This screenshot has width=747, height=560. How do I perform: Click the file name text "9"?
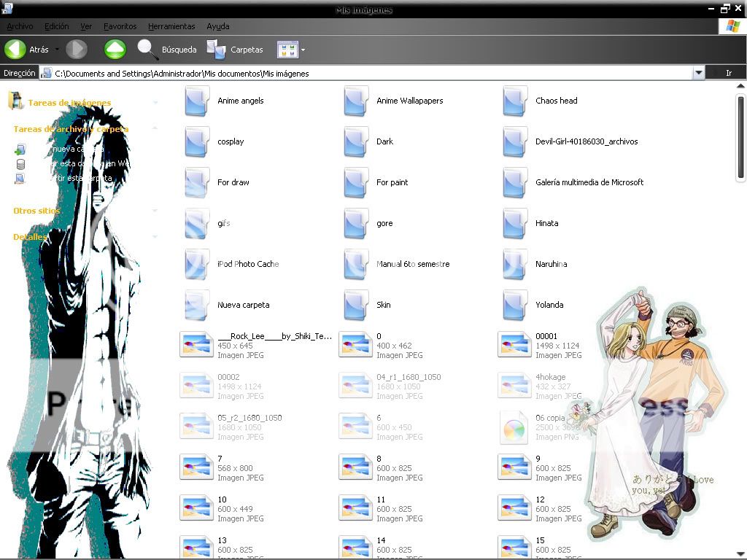click(538, 459)
